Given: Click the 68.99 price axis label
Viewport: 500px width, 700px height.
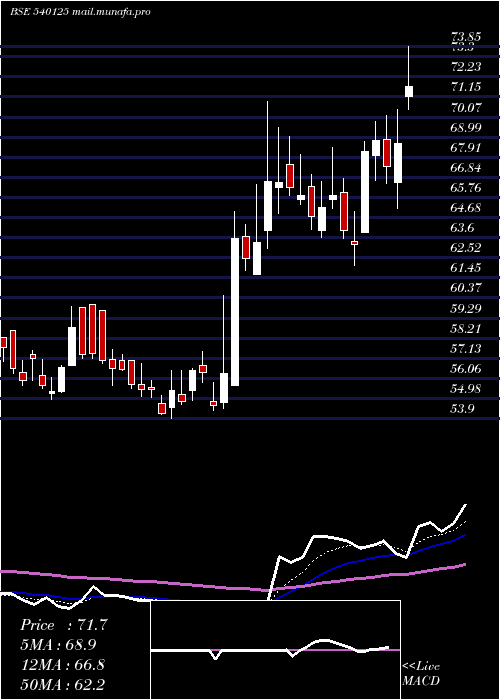Looking at the screenshot, I should [467, 128].
